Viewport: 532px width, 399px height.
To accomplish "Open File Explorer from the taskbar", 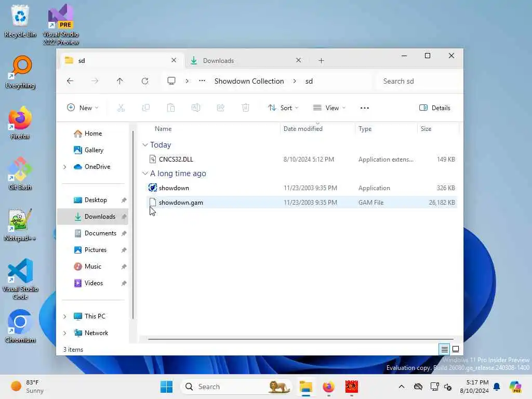I will pos(305,387).
